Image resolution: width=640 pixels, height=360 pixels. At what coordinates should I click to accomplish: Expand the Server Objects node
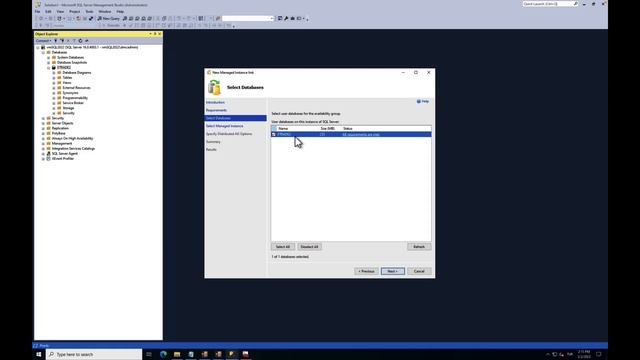click(x=43, y=123)
